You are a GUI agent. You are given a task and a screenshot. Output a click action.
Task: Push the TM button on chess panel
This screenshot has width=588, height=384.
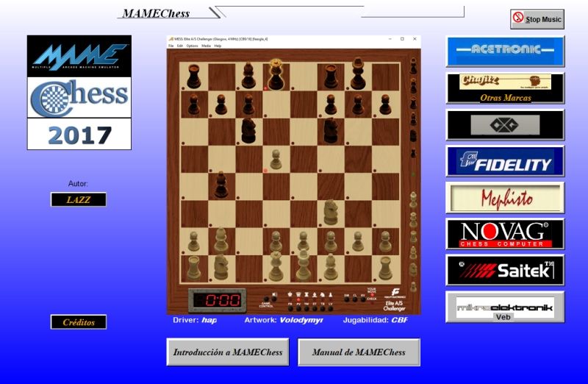[306, 308]
